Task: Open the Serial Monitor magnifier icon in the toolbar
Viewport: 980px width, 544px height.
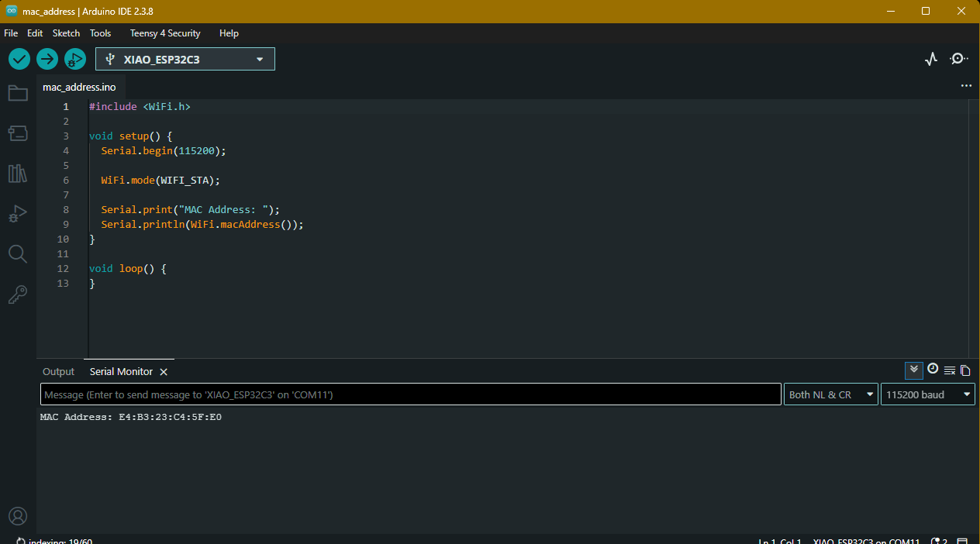Action: pyautogui.click(x=959, y=59)
